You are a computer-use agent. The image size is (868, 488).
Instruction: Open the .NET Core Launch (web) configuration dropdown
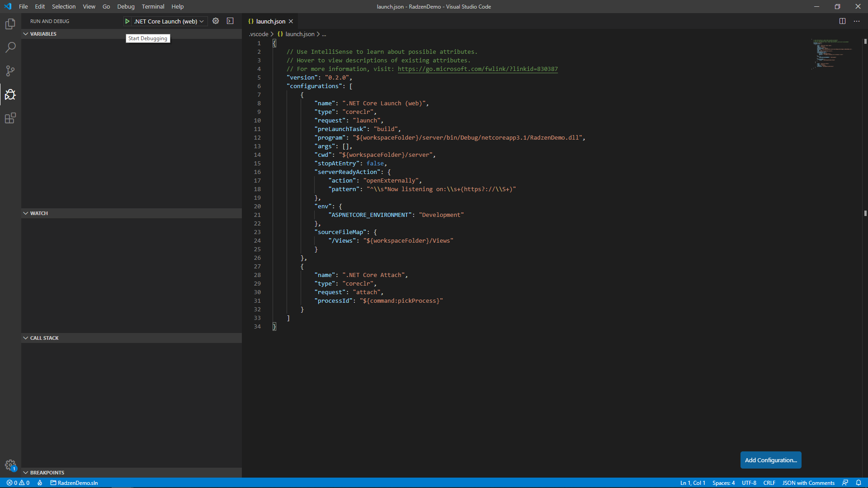click(x=169, y=21)
